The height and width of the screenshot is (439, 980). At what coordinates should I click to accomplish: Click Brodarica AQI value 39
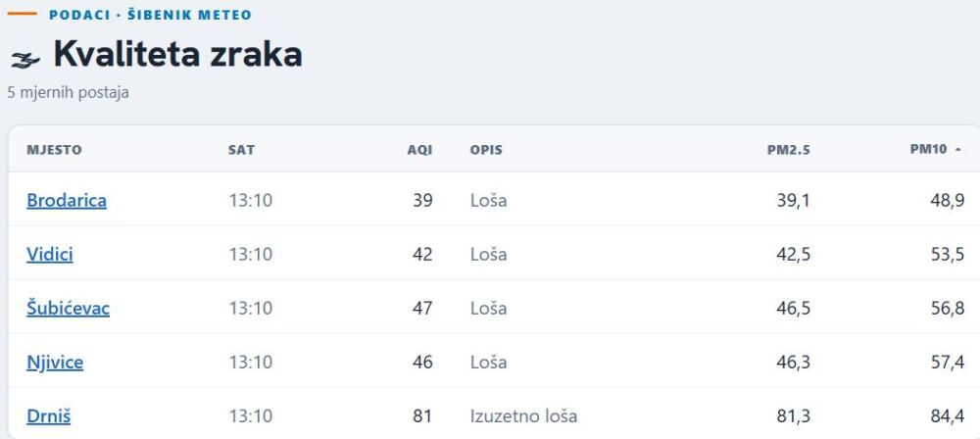point(422,200)
